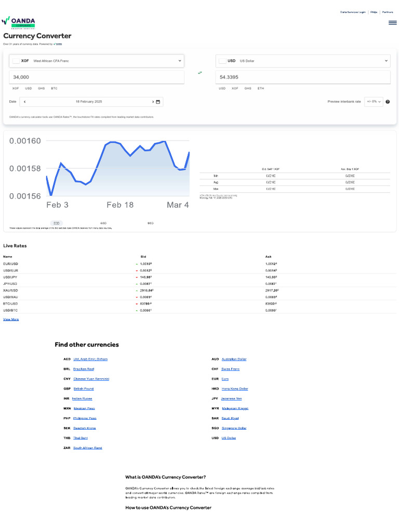399x532 pixels.
Task: Open the Partners top link
Action: click(x=388, y=12)
